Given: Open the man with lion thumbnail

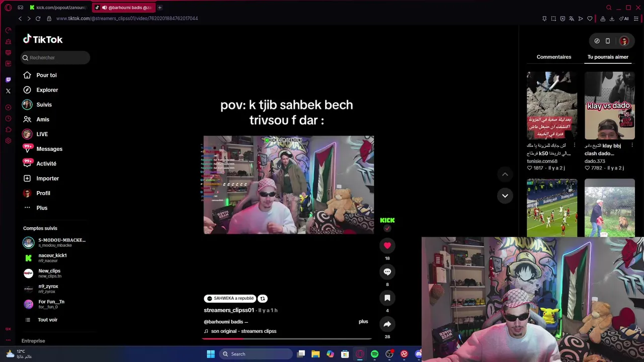Looking at the screenshot, I should click(609, 208).
